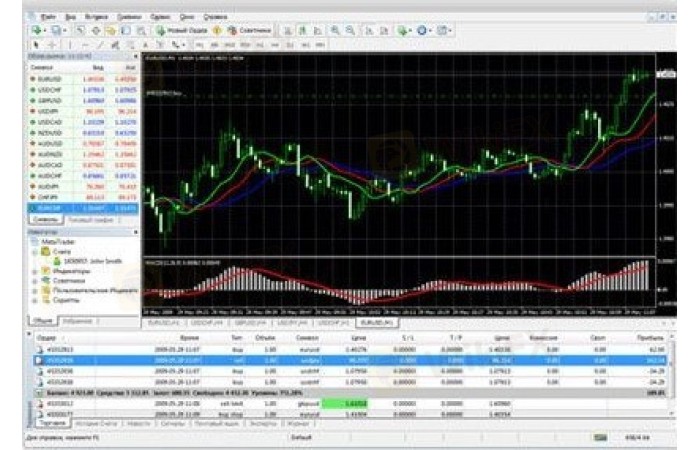This screenshot has height=450, width=700.
Task: Click the zoom out magnifier icon
Action: pos(349,31)
